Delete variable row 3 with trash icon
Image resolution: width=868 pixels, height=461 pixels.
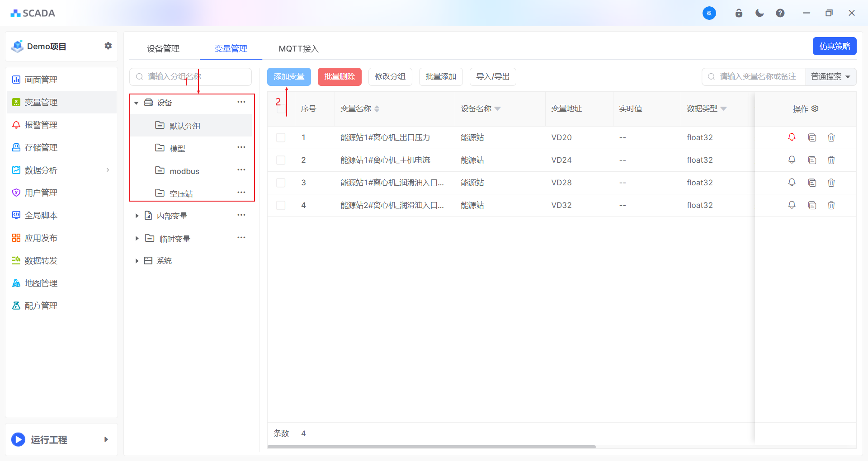point(831,183)
